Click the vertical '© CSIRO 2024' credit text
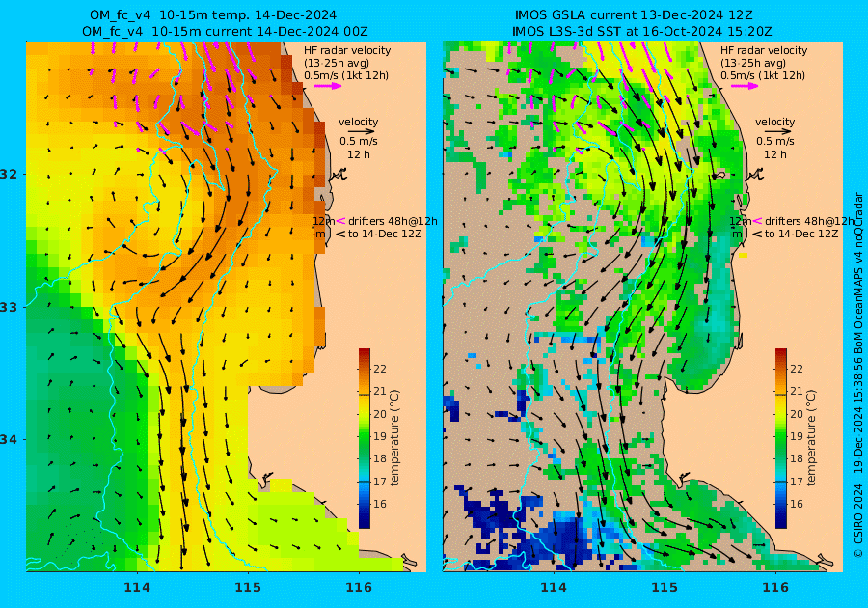Viewport: 868px width, 608px height. point(858,520)
